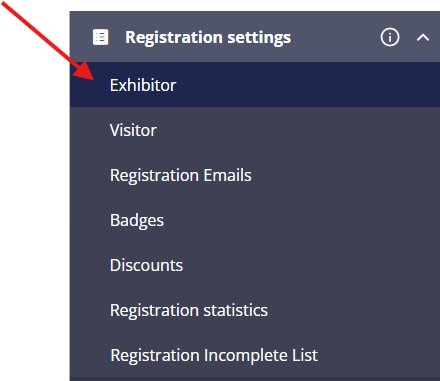Open the Registration settings info icon
440x381 pixels.
point(390,37)
